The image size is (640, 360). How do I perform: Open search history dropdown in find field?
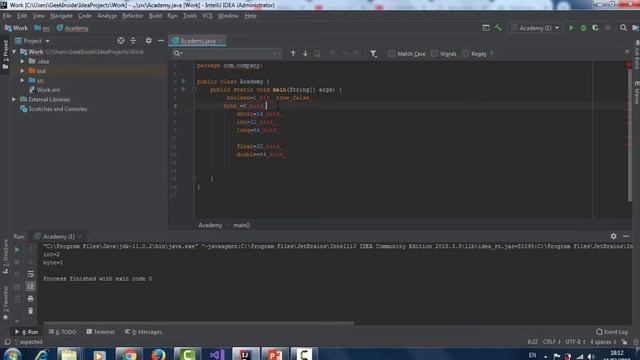(x=178, y=53)
